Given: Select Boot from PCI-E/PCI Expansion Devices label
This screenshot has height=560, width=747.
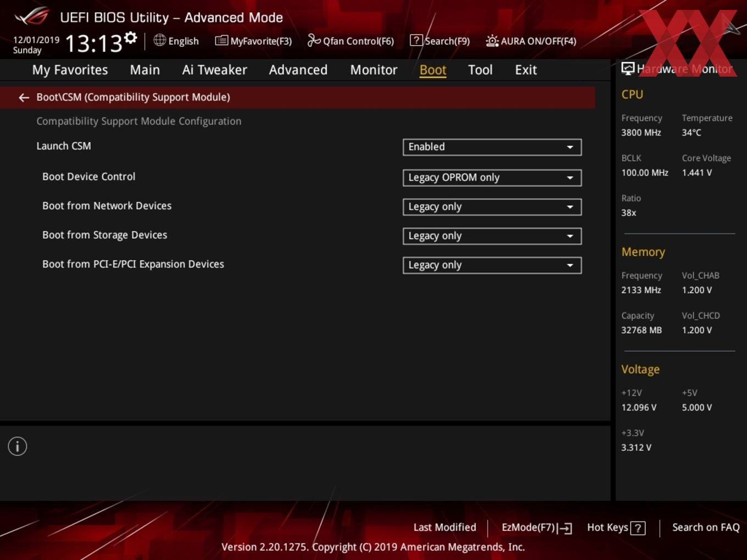Looking at the screenshot, I should point(133,264).
